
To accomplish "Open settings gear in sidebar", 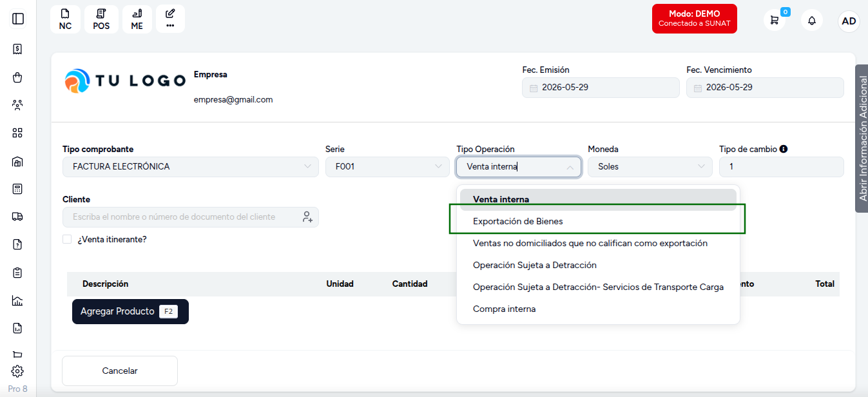I will [x=17, y=371].
